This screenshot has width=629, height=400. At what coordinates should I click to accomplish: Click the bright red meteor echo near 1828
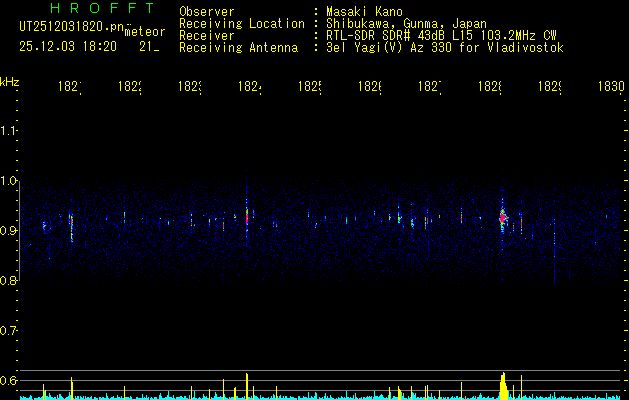pyautogui.click(x=503, y=218)
